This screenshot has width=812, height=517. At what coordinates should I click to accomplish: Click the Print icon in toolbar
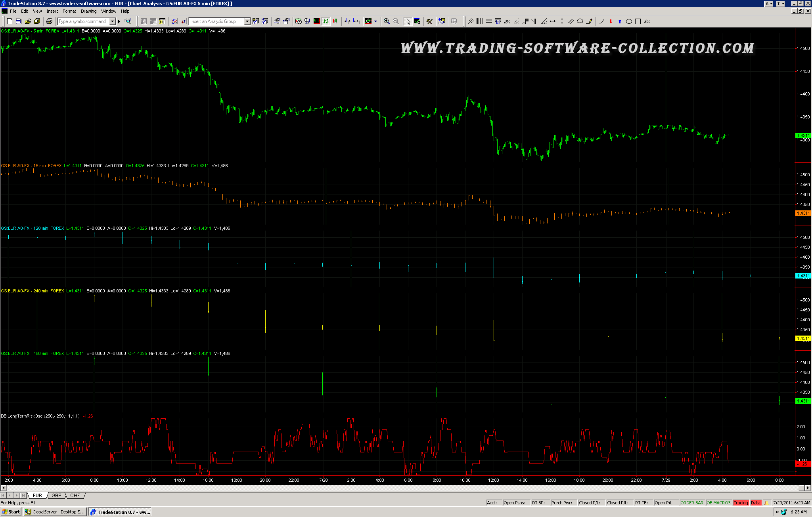pyautogui.click(x=49, y=21)
